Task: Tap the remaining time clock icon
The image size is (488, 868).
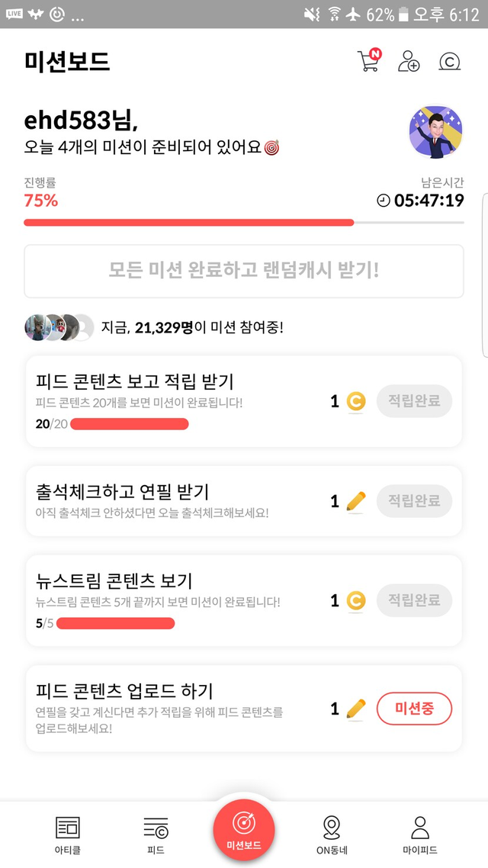Action: [384, 201]
